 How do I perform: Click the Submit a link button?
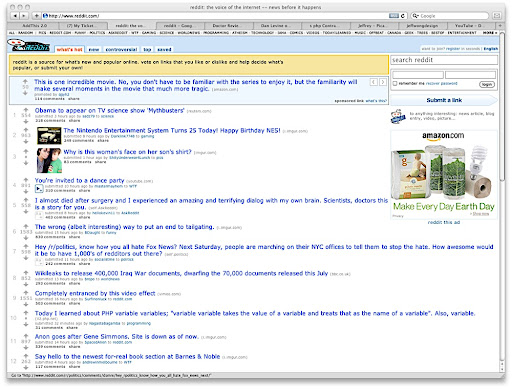click(444, 100)
